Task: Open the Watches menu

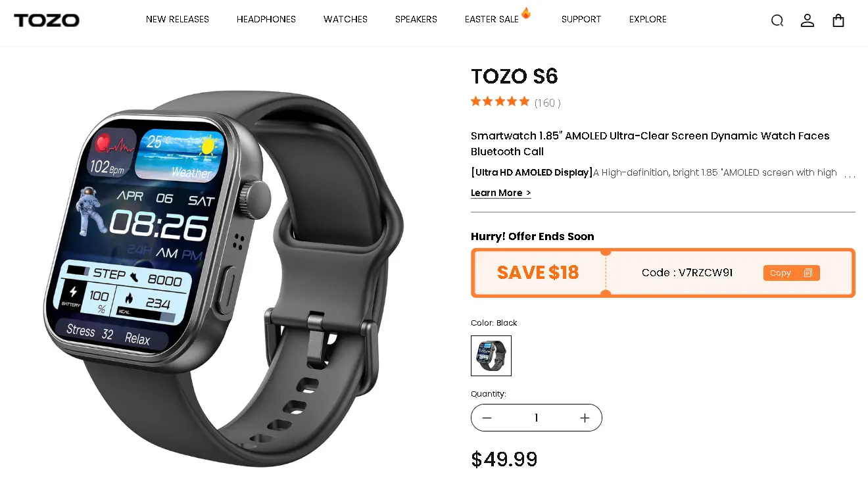Action: pos(345,19)
